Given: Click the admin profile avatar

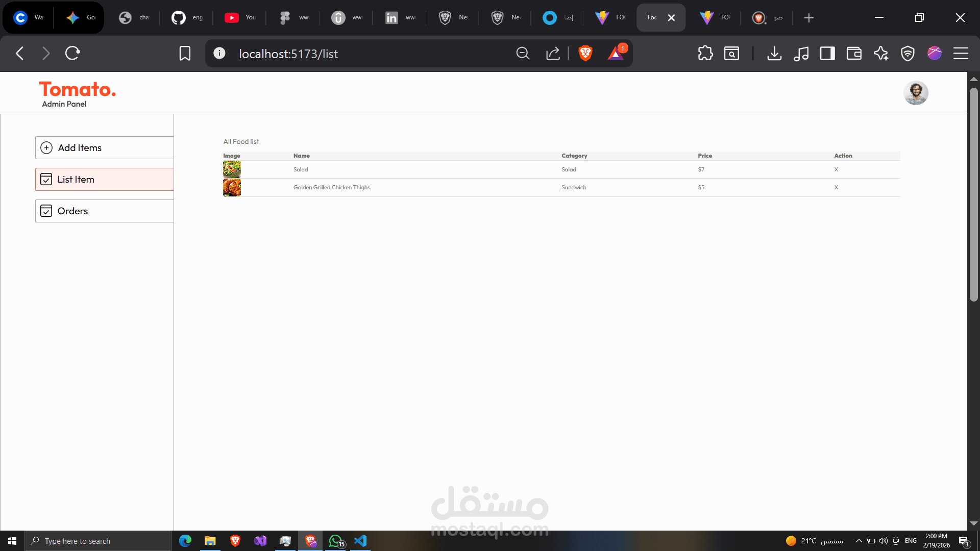Looking at the screenshot, I should pos(916,93).
